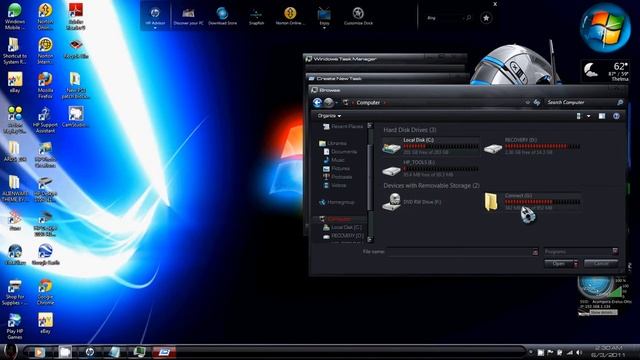Select the Play HP Games desktop icon
The height and width of the screenshot is (360, 640).
coord(15,326)
